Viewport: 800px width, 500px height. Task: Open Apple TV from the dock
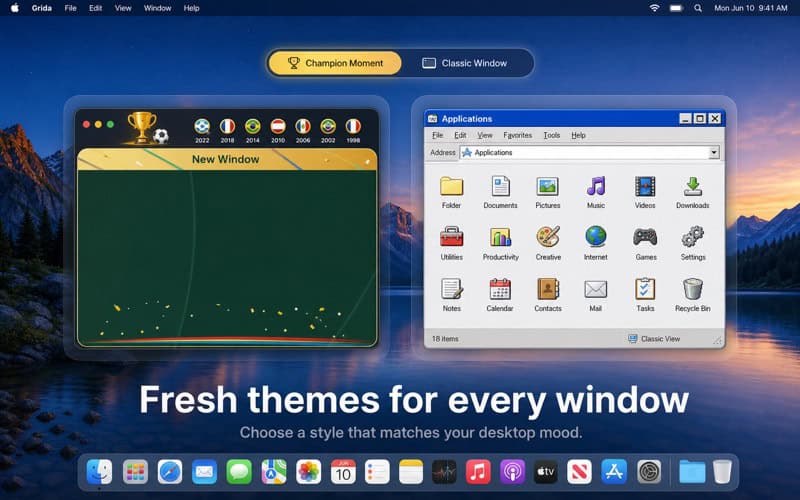click(545, 471)
